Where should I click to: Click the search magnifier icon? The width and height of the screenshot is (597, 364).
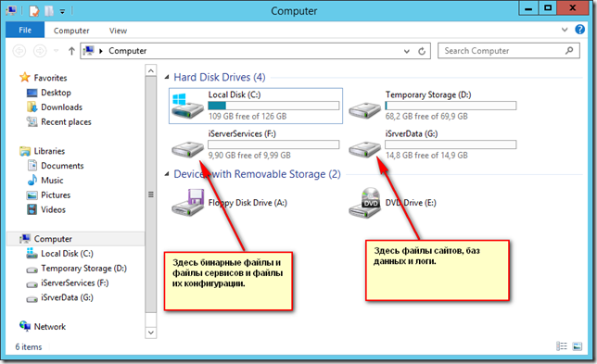pyautogui.click(x=569, y=50)
